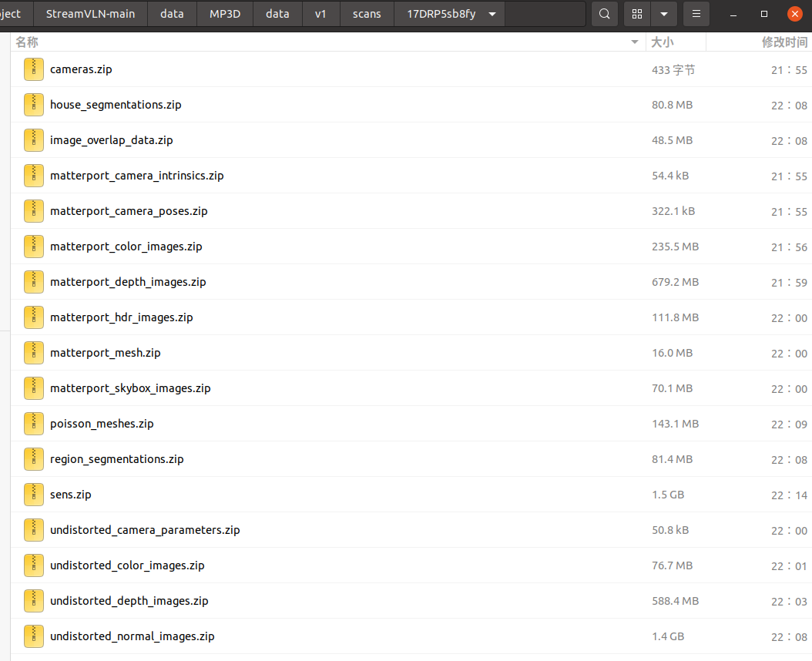Click the v1 path segment
This screenshot has height=661, width=812.
[x=320, y=14]
